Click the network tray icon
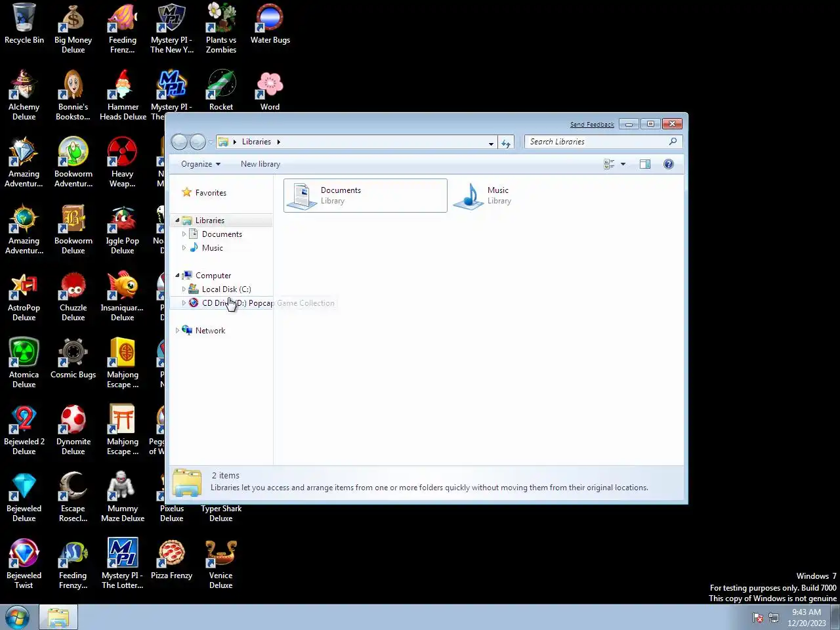840x630 pixels. [774, 618]
